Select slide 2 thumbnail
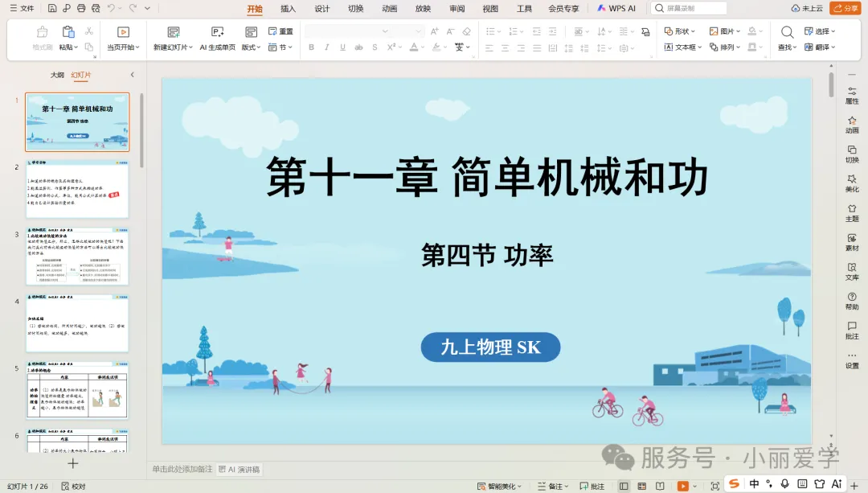Screen dimensions: 868x493 [x=77, y=190]
